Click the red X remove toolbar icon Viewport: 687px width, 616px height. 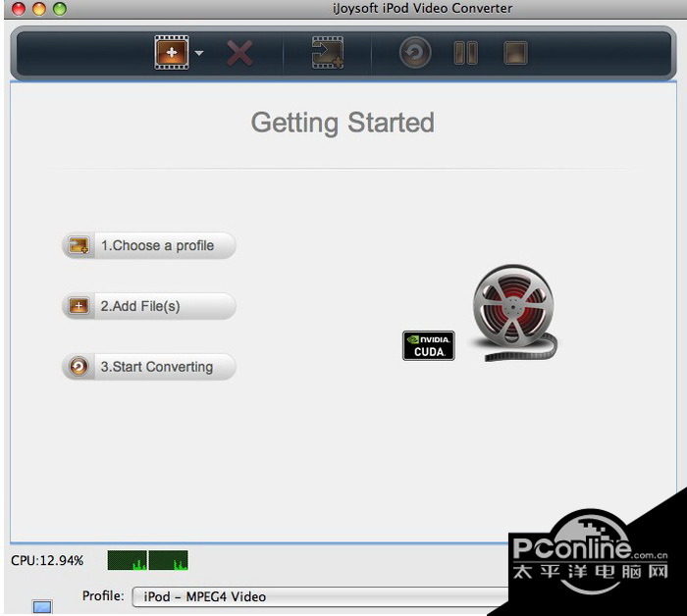[239, 53]
